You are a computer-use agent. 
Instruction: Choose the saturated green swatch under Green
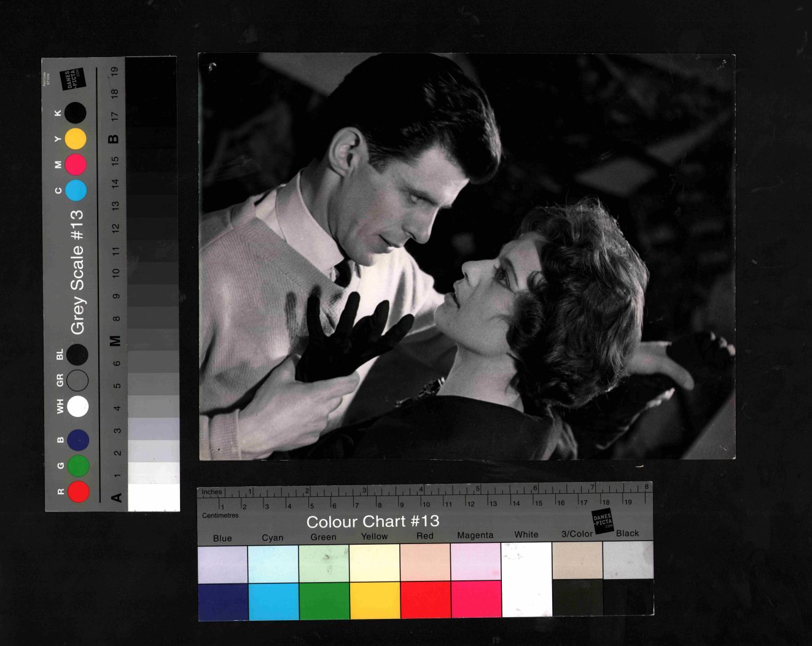(324, 600)
